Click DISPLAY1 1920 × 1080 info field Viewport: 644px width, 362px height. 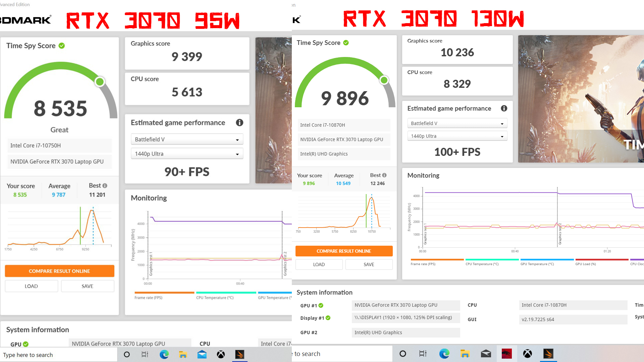pyautogui.click(x=406, y=317)
